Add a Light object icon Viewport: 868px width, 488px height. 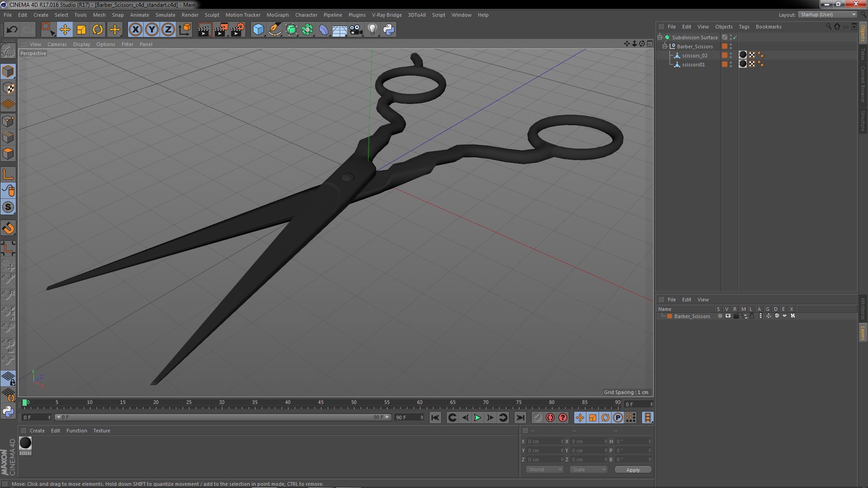point(372,30)
